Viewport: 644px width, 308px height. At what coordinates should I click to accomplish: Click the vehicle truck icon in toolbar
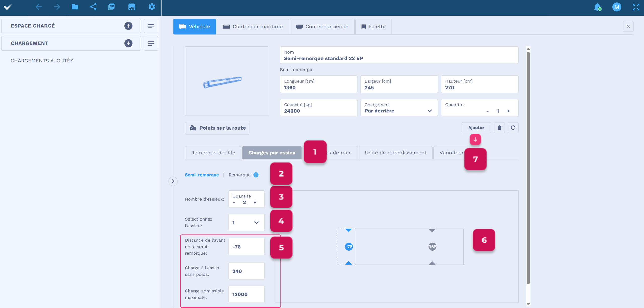coord(132,7)
